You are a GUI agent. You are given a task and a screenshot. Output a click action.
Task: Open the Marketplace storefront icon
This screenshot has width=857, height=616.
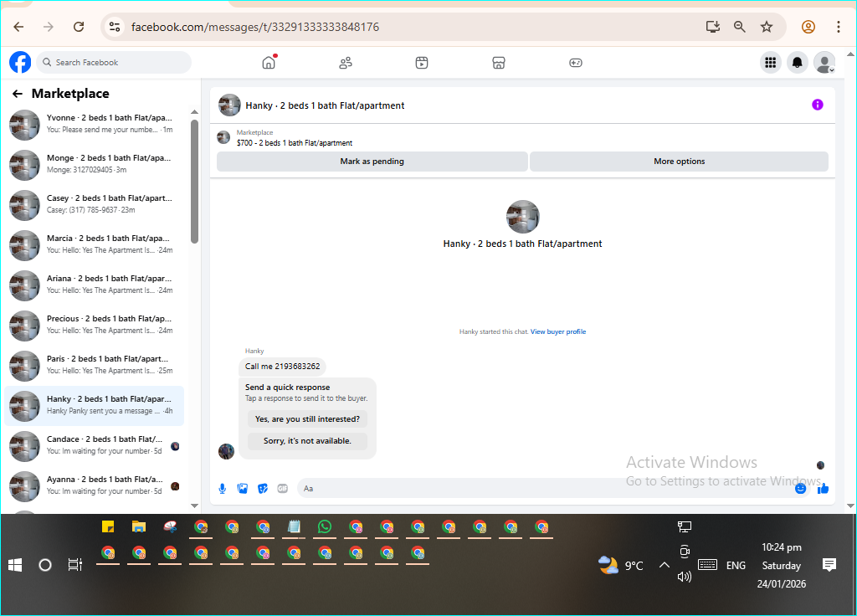coord(499,63)
